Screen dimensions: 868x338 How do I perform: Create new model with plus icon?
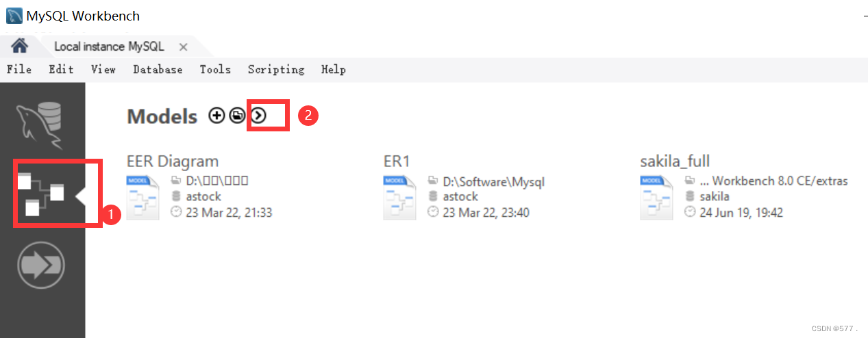(x=216, y=116)
